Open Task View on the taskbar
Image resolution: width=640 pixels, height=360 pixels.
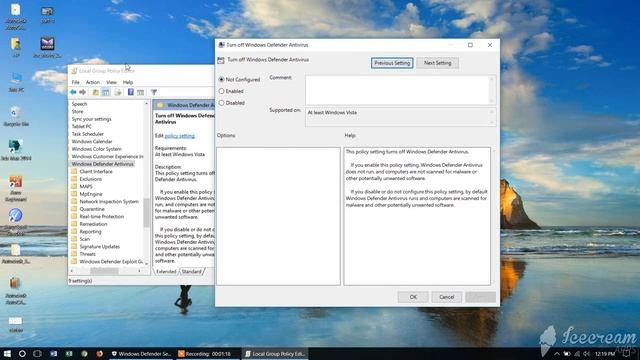pos(37,353)
